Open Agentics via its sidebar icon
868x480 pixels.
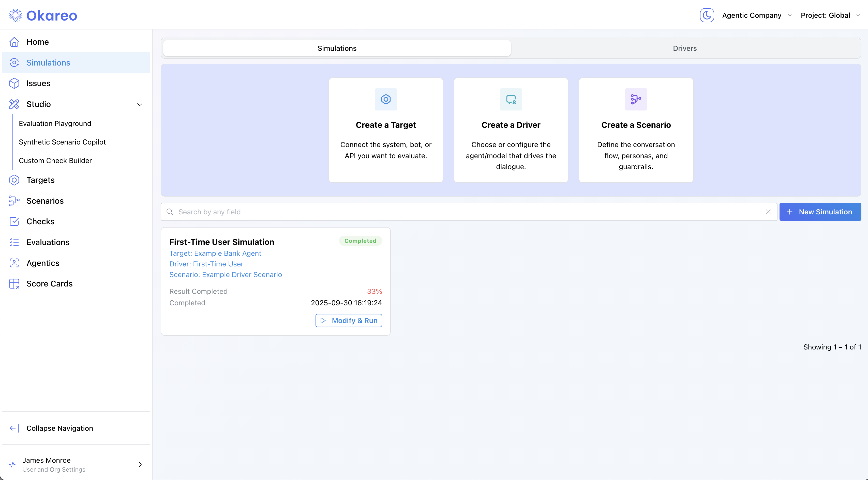pyautogui.click(x=14, y=263)
